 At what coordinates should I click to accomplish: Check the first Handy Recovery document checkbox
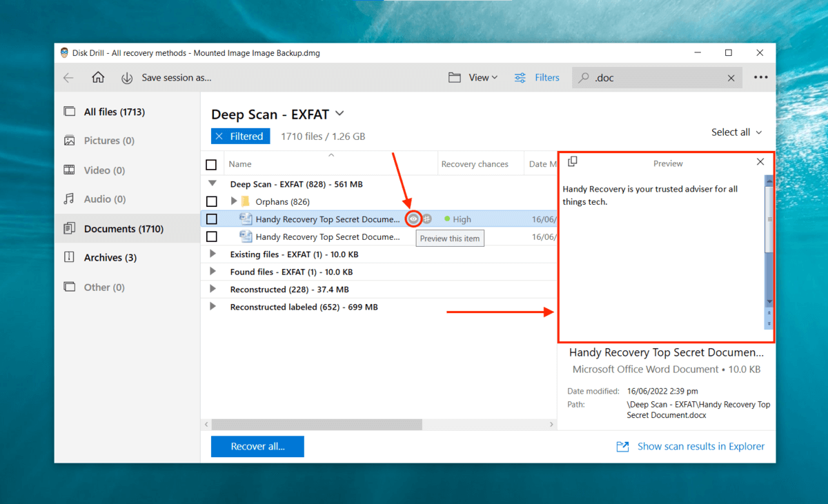(x=211, y=219)
